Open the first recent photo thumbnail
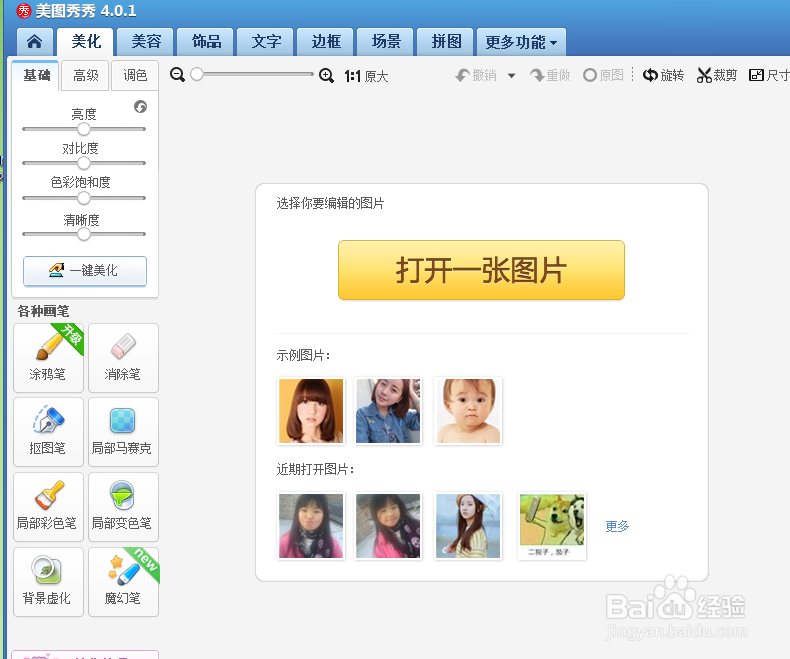Image resolution: width=790 pixels, height=659 pixels. pos(311,526)
